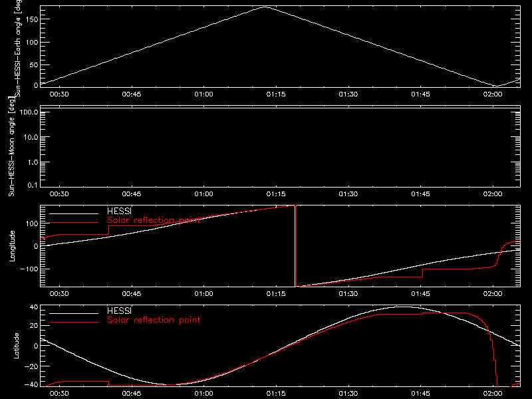Click white HESSI legend line in Latitude plot
Screen dimensions: 532x399
tap(74, 313)
